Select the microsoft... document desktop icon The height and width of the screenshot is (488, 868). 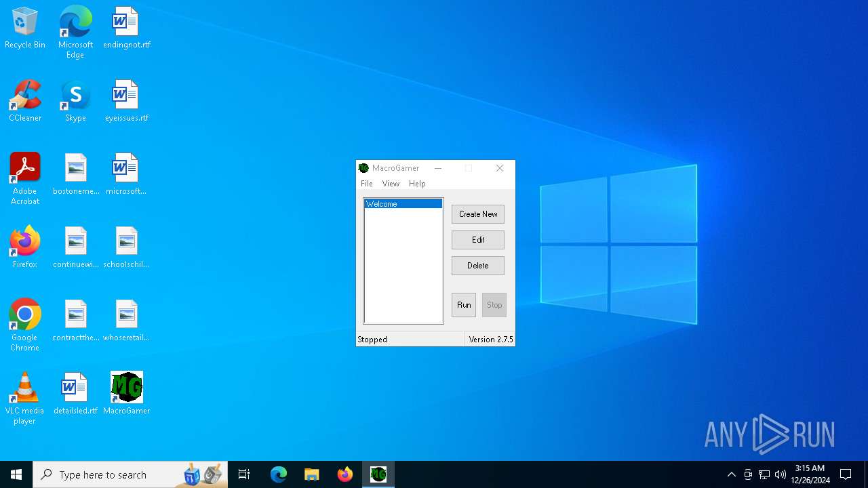[x=126, y=175]
